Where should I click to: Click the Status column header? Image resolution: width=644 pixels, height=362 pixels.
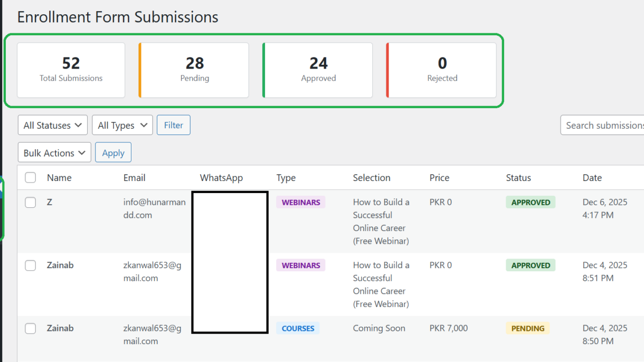(518, 178)
